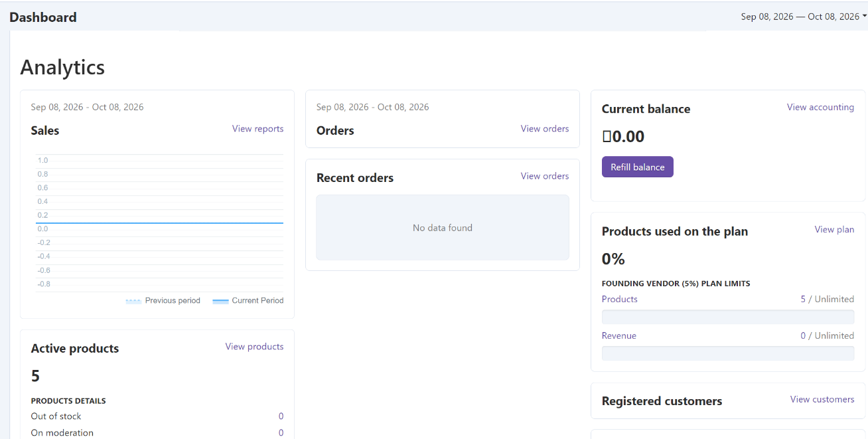Click the Current Period legend entry

pyautogui.click(x=248, y=301)
